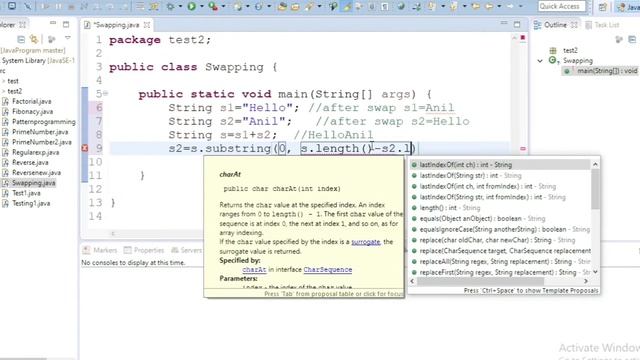The image size is (640, 360).
Task: Open Fibonacy.java in Package Explorer
Action: click(x=32, y=111)
